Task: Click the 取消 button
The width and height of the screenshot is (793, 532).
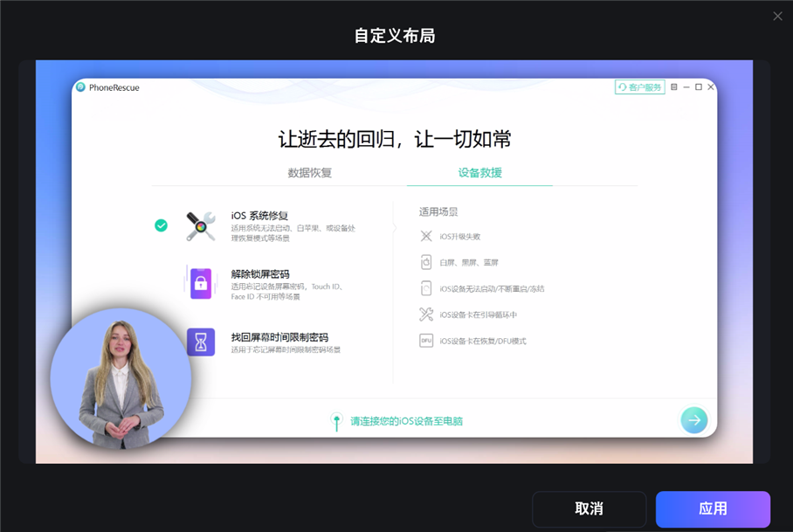Action: click(x=590, y=508)
